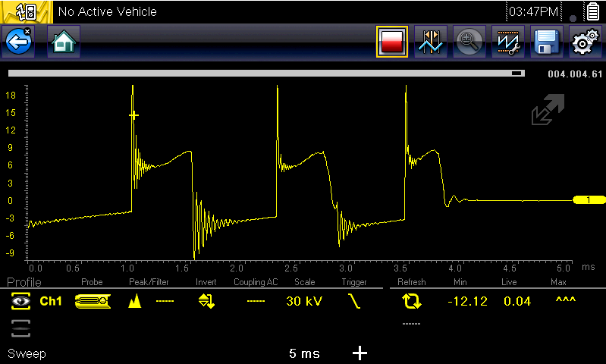Change the 30 kV scale setting

pos(304,301)
